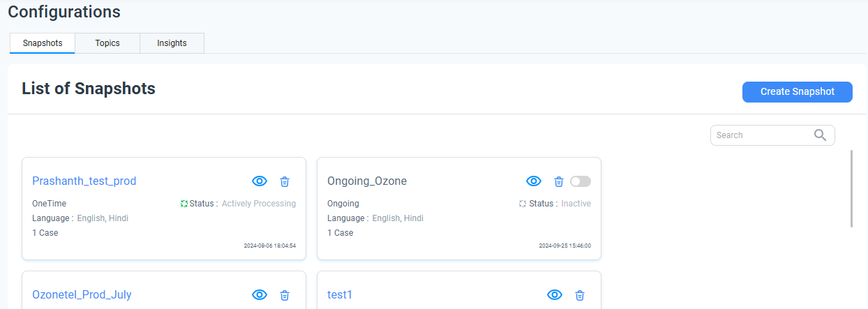
Task: Toggle the Ongoing_Ozone activation switch
Action: [x=581, y=181]
